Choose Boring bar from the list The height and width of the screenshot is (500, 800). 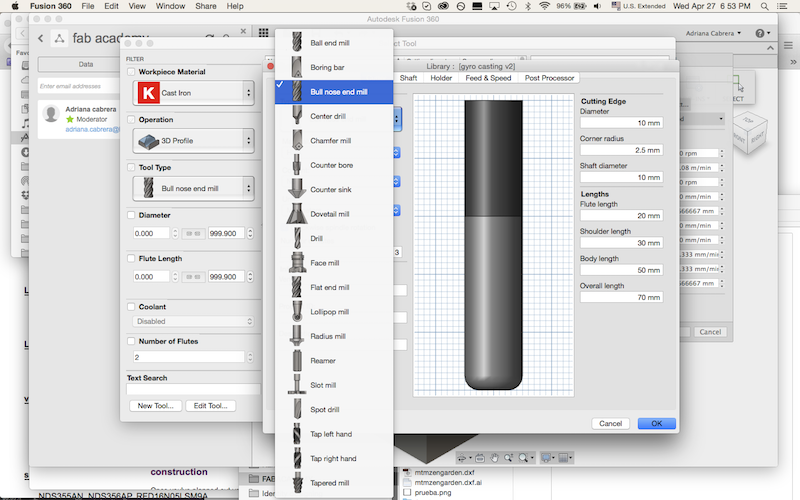click(x=334, y=67)
